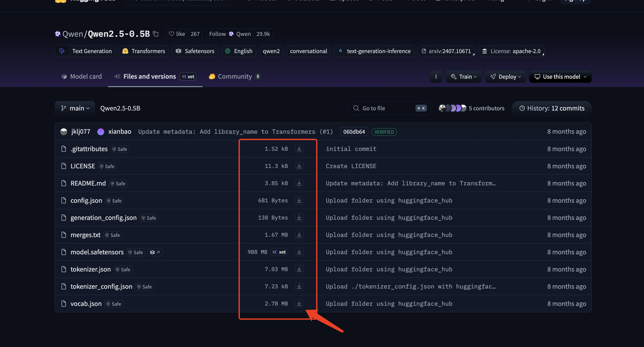644x347 pixels.
Task: Click the Safe badge next to .gitattributes
Action: tap(120, 149)
